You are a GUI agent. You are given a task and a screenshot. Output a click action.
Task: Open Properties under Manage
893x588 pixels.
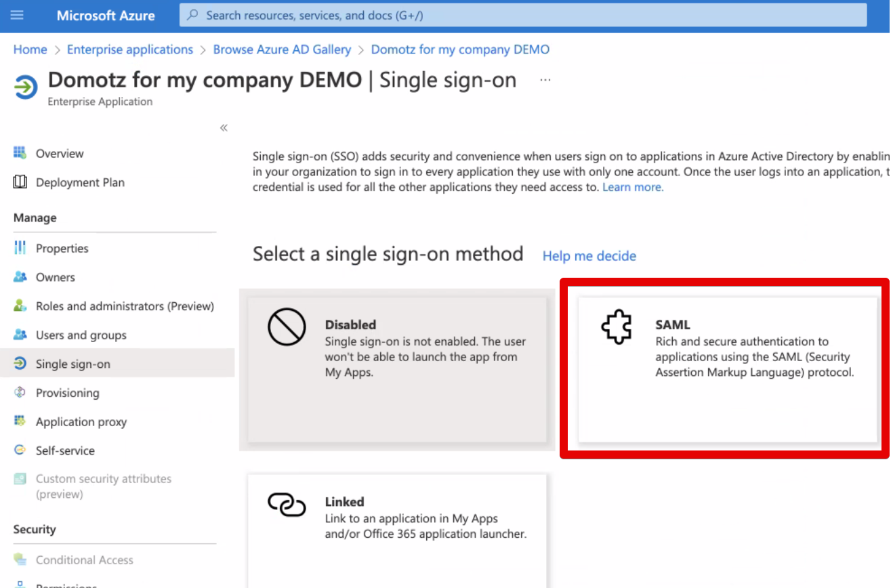click(62, 248)
